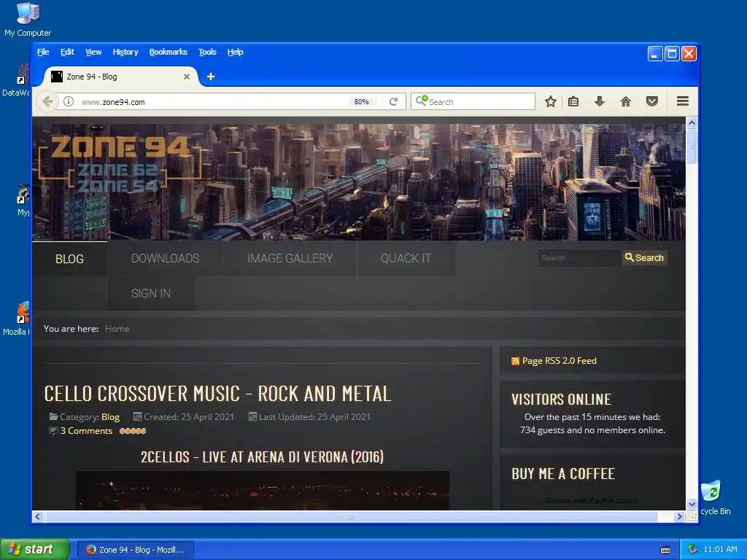Close the Zone 94 - Blog tab
Screen dimensions: 747x560
[187, 77]
